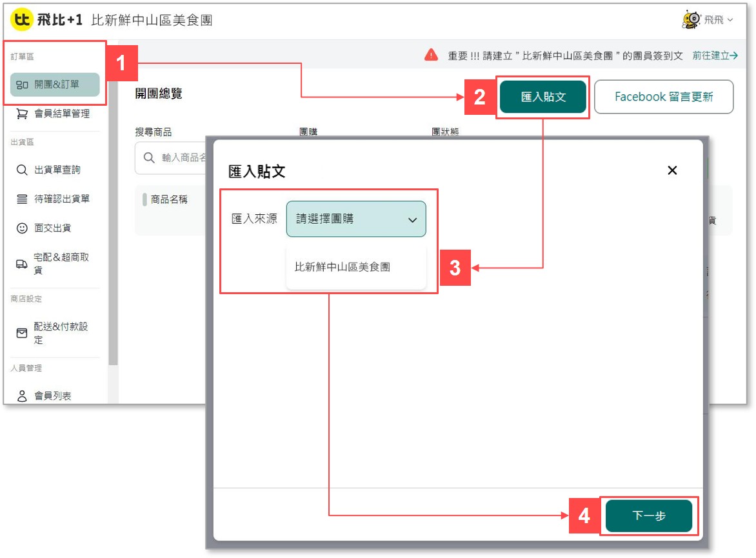Click the 會員結單管理 cart icon
Screen dimensions: 756x558
[22, 114]
